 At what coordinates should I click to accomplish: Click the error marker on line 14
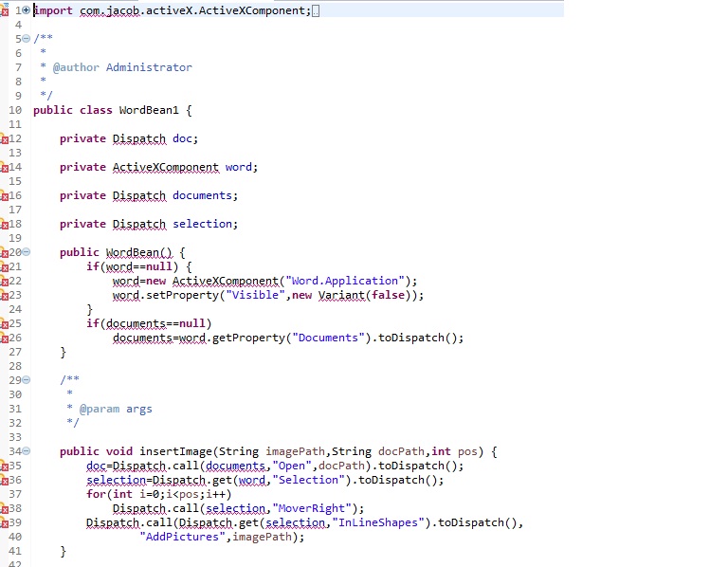coord(5,168)
